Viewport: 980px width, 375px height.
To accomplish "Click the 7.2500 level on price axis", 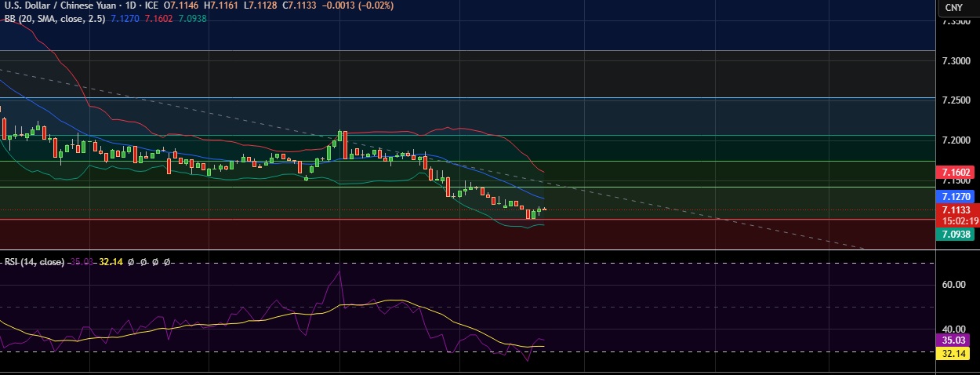I will click(x=955, y=100).
